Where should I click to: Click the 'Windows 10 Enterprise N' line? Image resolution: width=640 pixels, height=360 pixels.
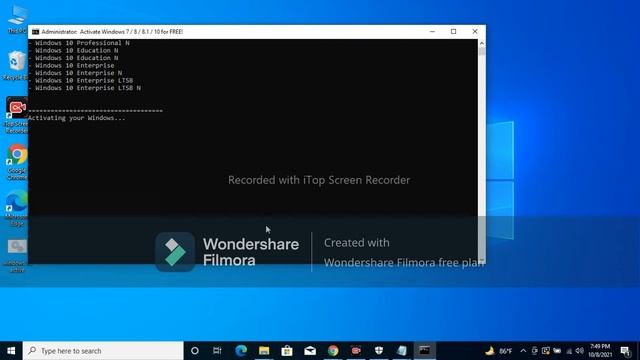tap(78, 73)
